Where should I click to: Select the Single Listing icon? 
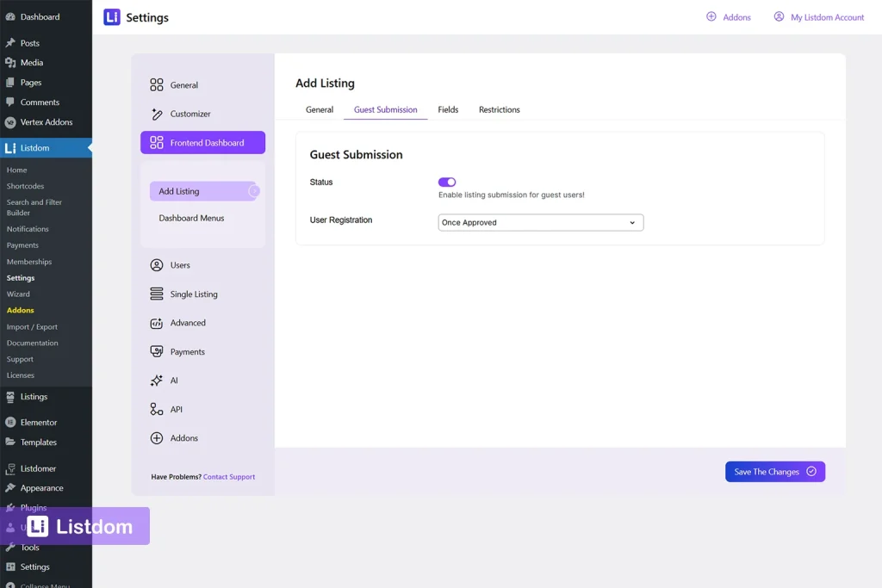[158, 294]
